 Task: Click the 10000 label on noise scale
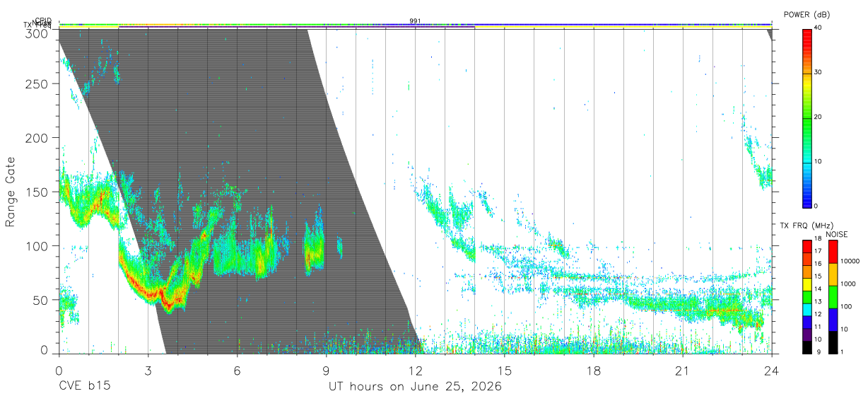pyautogui.click(x=849, y=261)
